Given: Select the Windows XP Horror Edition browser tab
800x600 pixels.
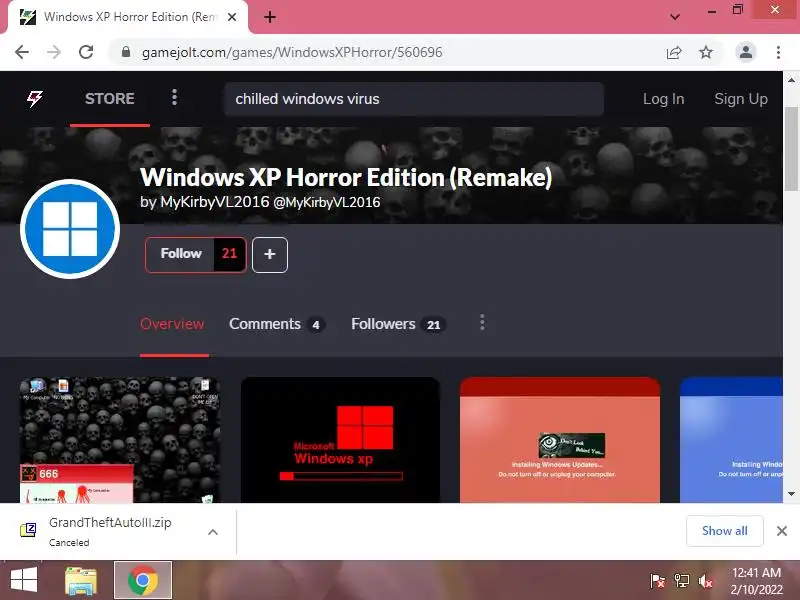Looking at the screenshot, I should (x=128, y=17).
